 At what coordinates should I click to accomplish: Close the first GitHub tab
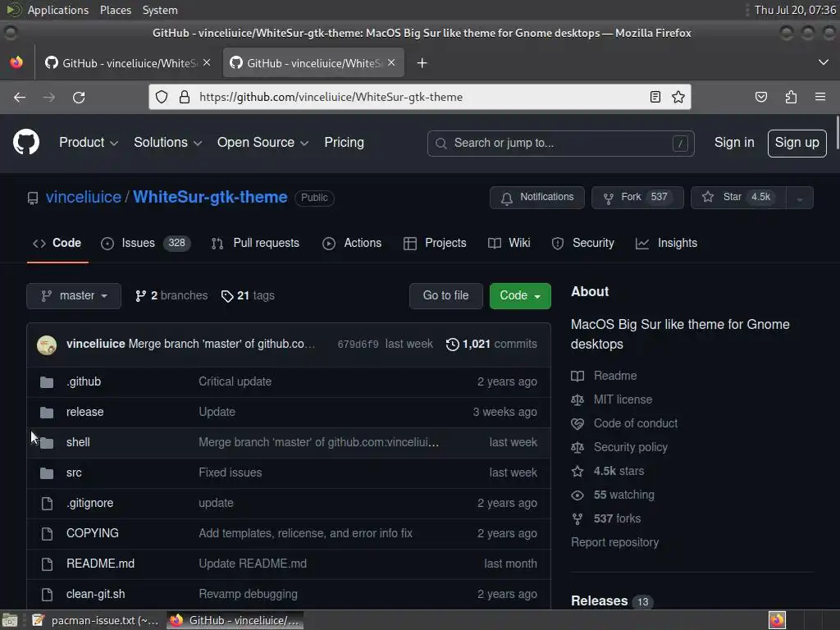[x=207, y=62]
